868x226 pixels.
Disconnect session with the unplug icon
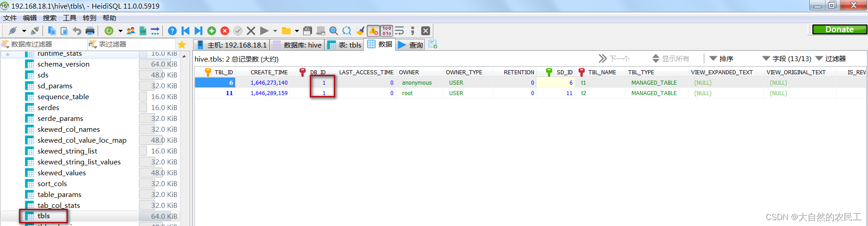tap(34, 31)
